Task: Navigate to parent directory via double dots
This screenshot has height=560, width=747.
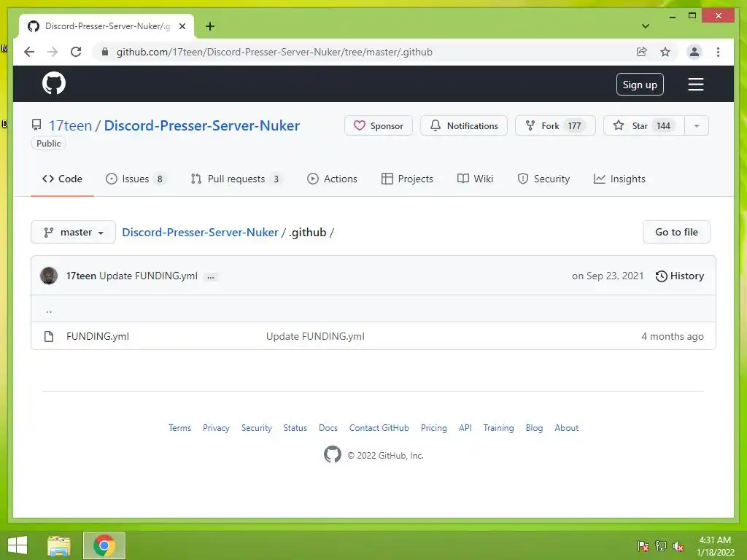Action: point(49,310)
